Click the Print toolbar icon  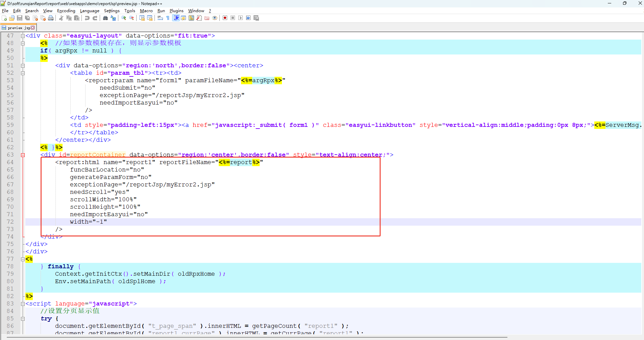click(x=51, y=18)
